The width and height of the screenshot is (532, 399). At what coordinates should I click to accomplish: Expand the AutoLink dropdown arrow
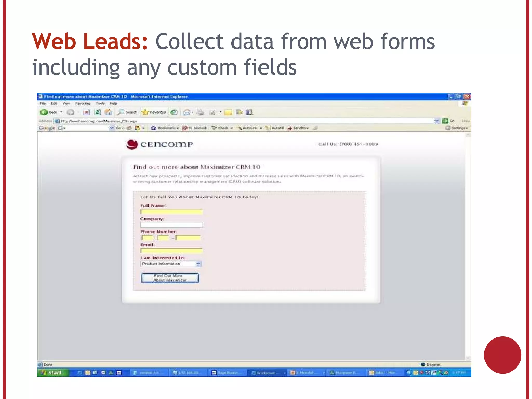pos(261,128)
